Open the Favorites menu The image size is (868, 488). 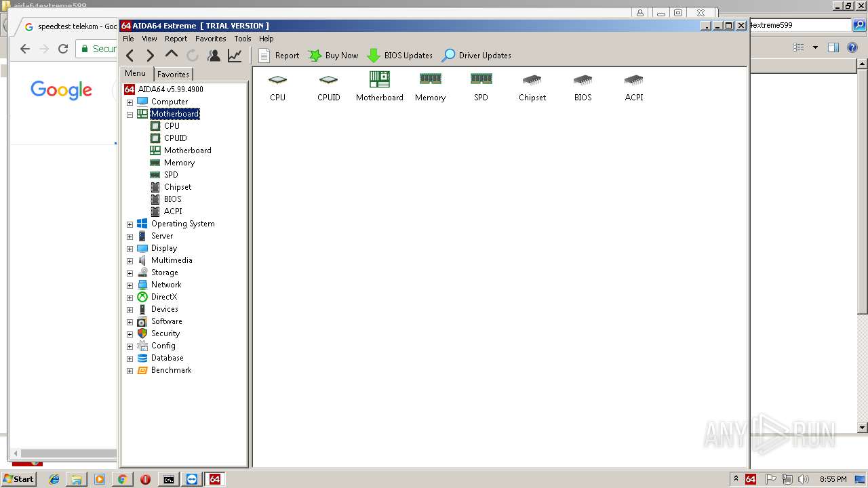point(211,39)
